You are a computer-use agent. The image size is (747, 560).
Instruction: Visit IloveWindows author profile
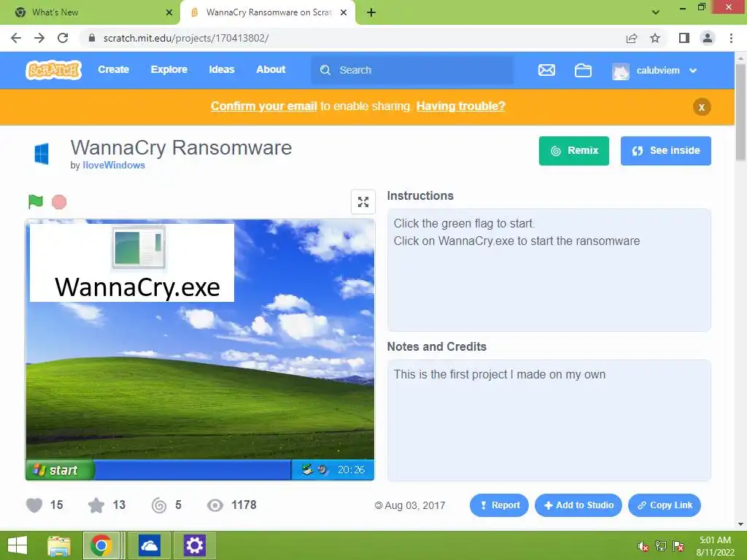click(113, 166)
